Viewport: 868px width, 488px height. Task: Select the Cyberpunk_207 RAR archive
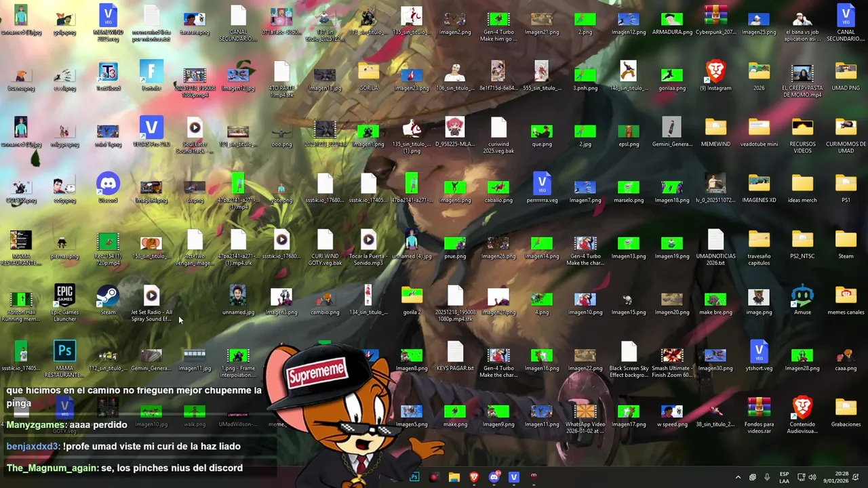(715, 20)
